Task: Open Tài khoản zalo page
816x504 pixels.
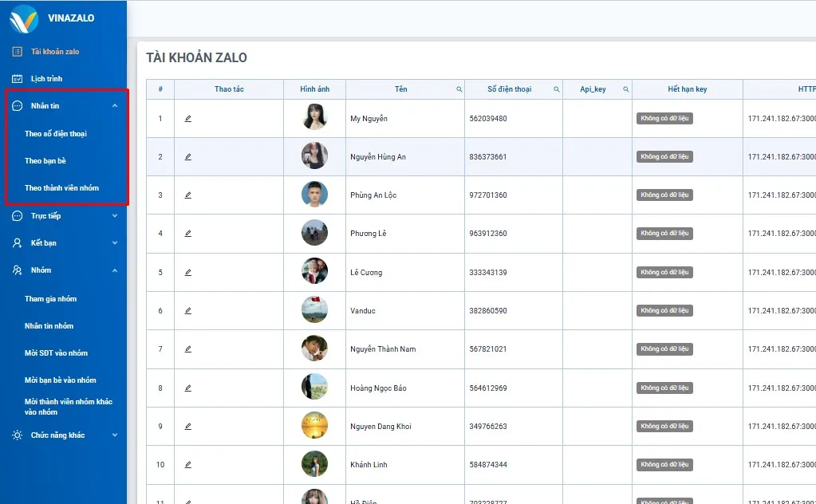Action: point(55,52)
